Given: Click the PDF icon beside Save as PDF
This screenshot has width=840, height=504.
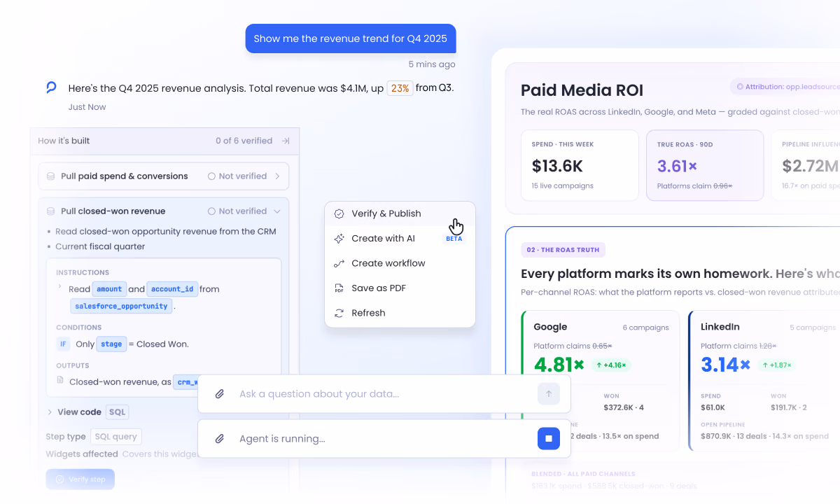Looking at the screenshot, I should coord(339,288).
